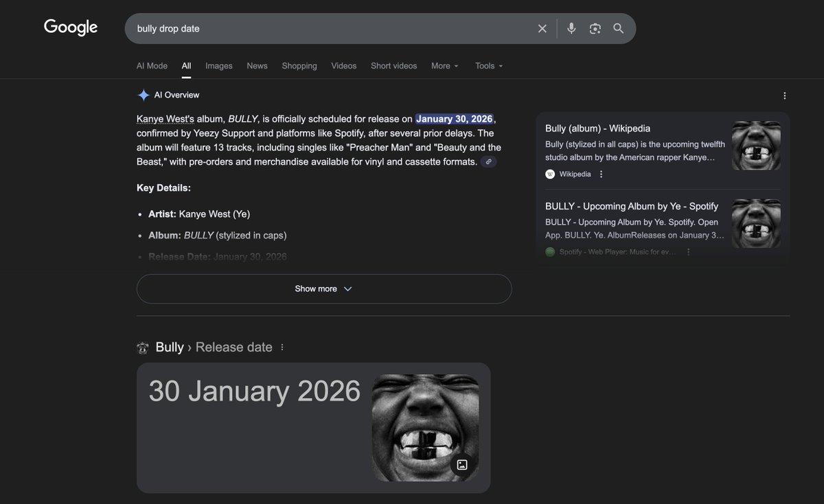Image resolution: width=824 pixels, height=504 pixels.
Task: Open 'BULLY - Upcoming Album by Ye - Spotify'
Action: coord(632,206)
